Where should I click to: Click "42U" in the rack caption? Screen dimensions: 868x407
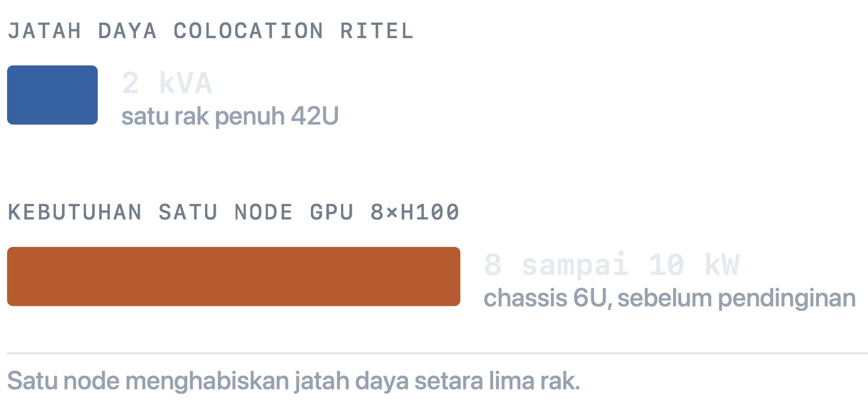pyautogui.click(x=315, y=116)
